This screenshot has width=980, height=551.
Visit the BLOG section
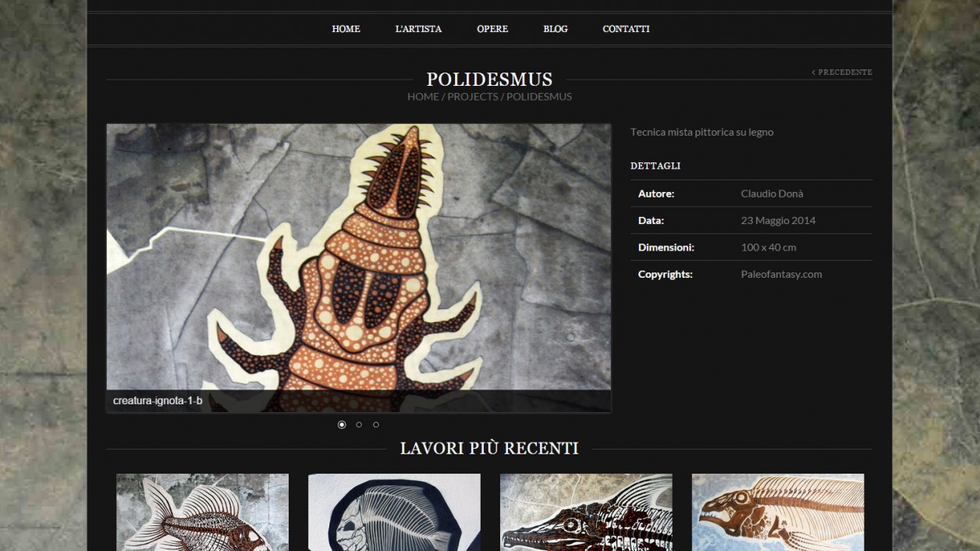coord(556,29)
